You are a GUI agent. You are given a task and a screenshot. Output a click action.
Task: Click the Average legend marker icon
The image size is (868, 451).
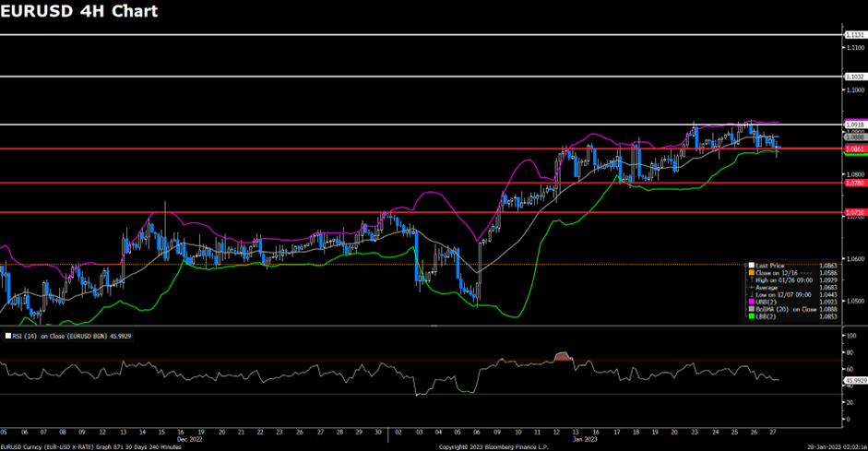[x=750, y=287]
